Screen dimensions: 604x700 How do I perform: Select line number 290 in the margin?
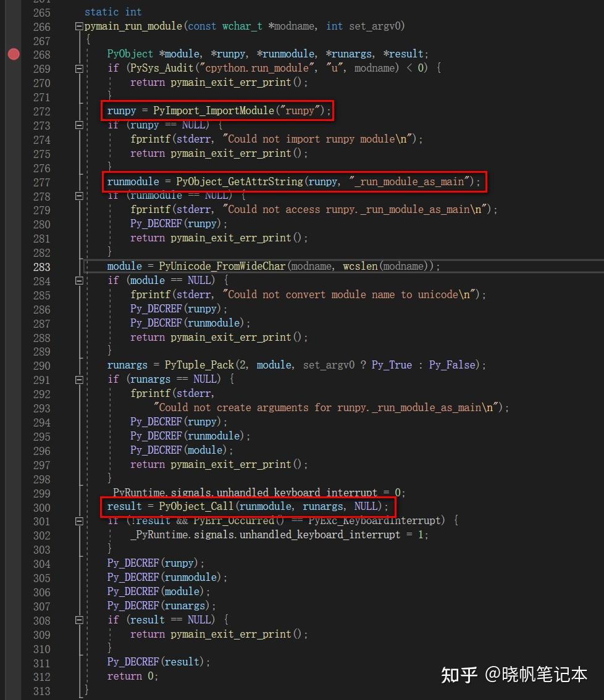(x=41, y=365)
